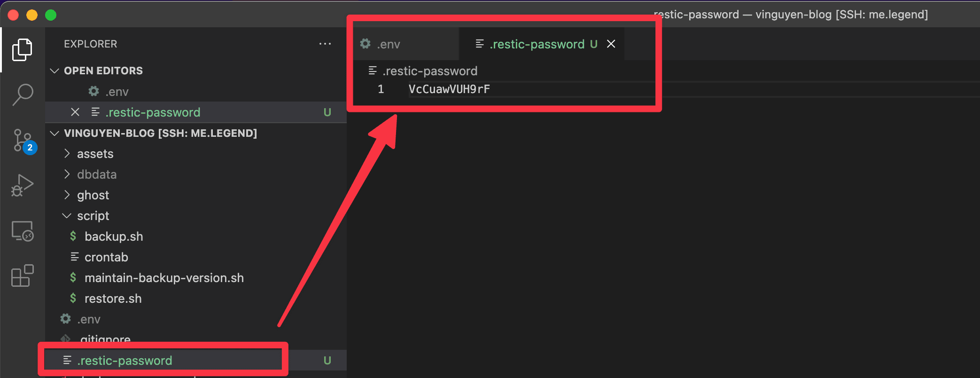The image size is (980, 378).
Task: Collapse the VINGUYEN-BLOG folder section
Action: pos(54,133)
